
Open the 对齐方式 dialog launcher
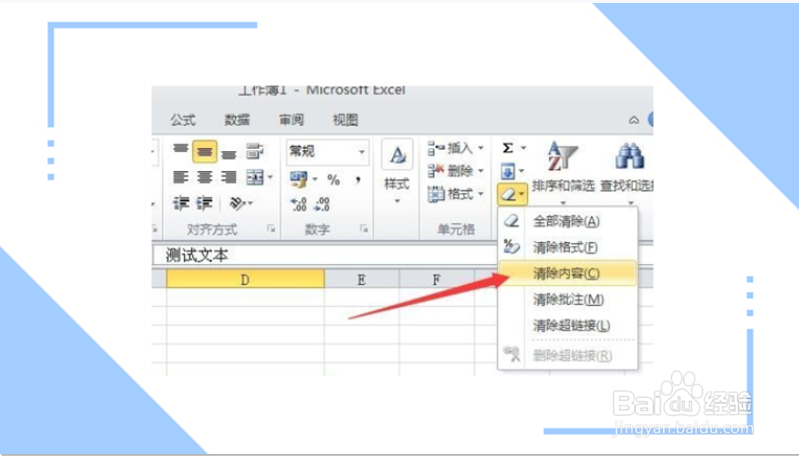click(271, 229)
